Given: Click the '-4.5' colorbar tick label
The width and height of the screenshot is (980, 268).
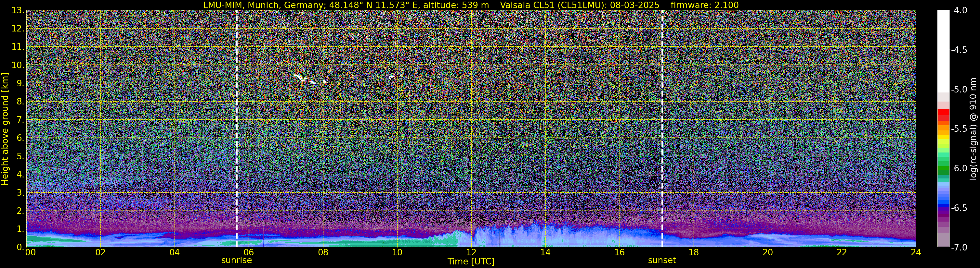Looking at the screenshot, I should 959,50.
